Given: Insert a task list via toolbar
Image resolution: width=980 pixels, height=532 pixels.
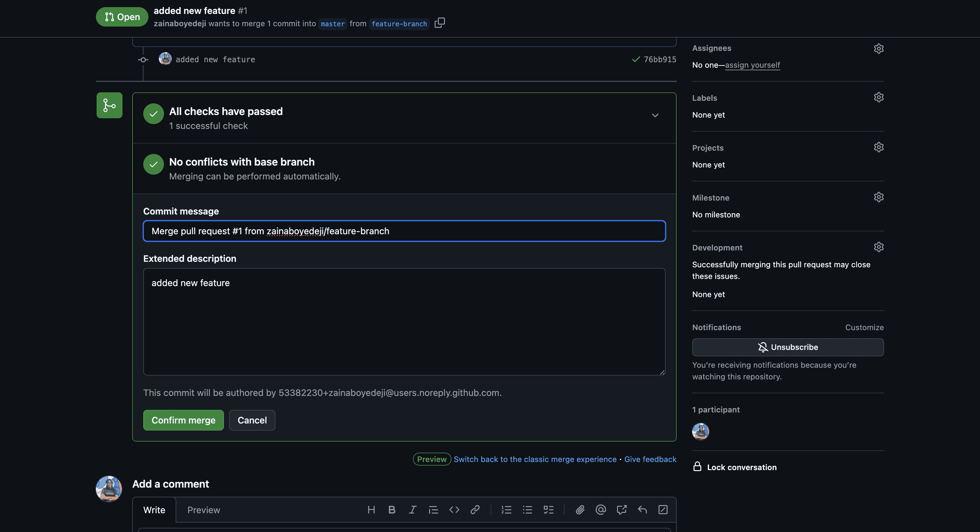Looking at the screenshot, I should (548, 510).
